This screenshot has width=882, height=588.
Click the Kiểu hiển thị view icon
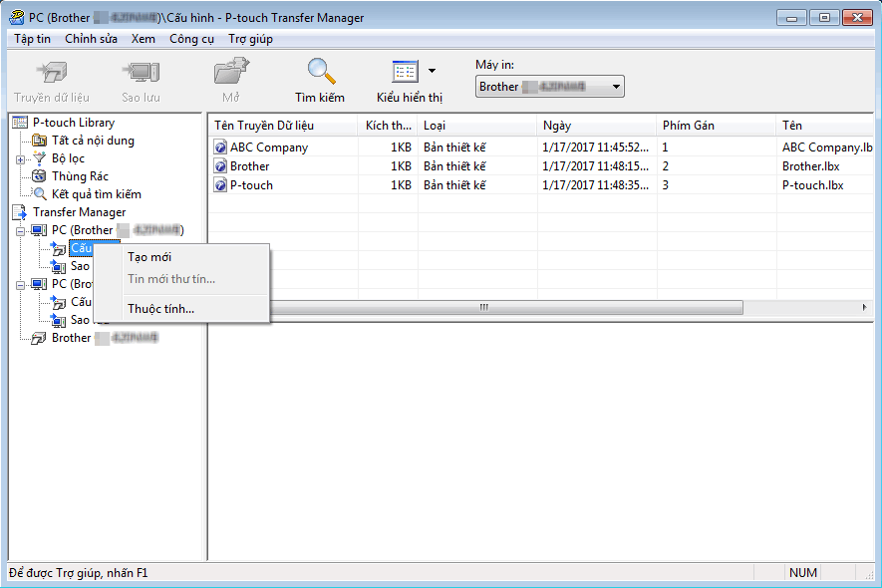405,73
